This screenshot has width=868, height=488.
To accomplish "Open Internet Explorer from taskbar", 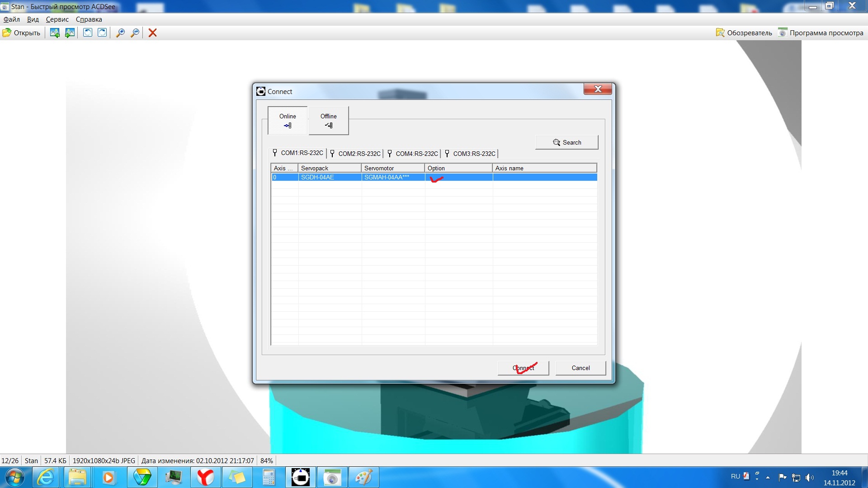I will 46,477.
